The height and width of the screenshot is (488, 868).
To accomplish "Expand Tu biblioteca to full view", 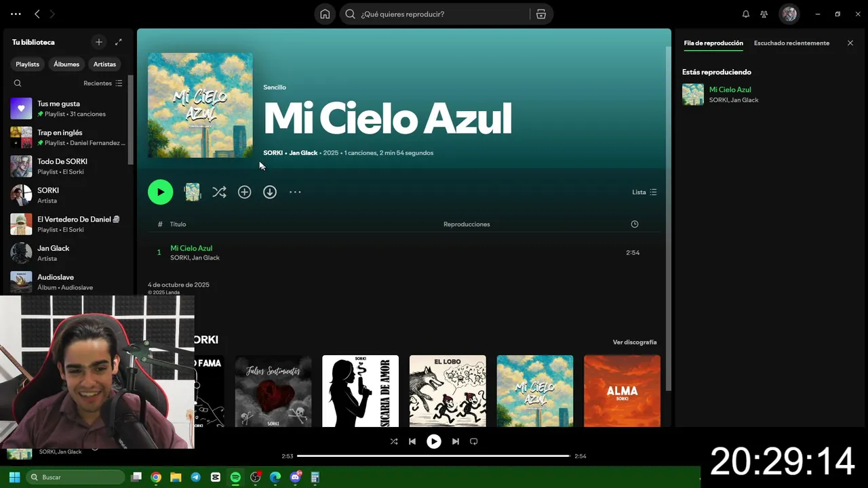I will pyautogui.click(x=119, y=42).
